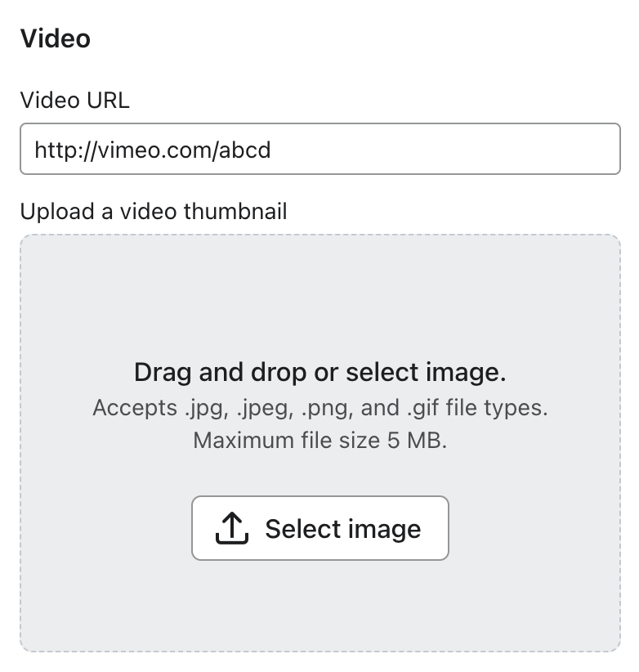Click the Select image button
The height and width of the screenshot is (672, 639).
(x=319, y=528)
